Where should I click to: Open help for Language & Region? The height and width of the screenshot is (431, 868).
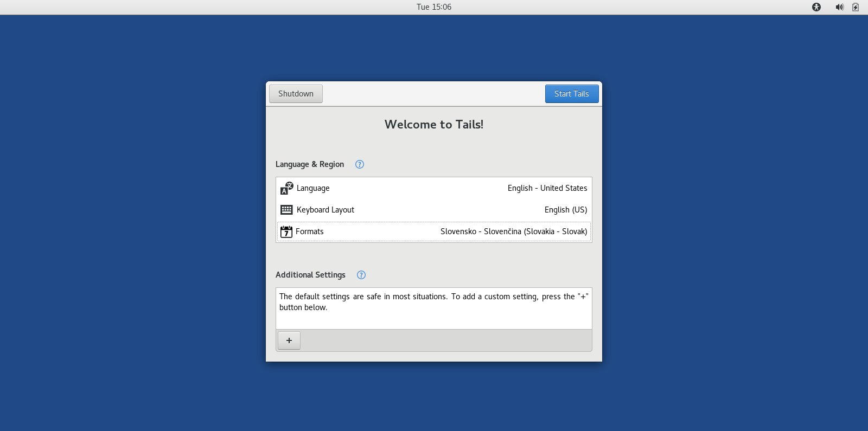[359, 164]
